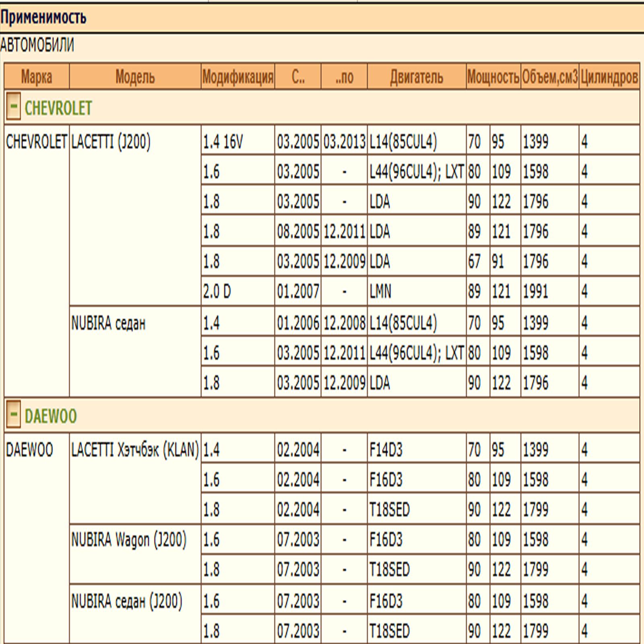
Task: Click the Двигатель column header
Action: [x=417, y=76]
